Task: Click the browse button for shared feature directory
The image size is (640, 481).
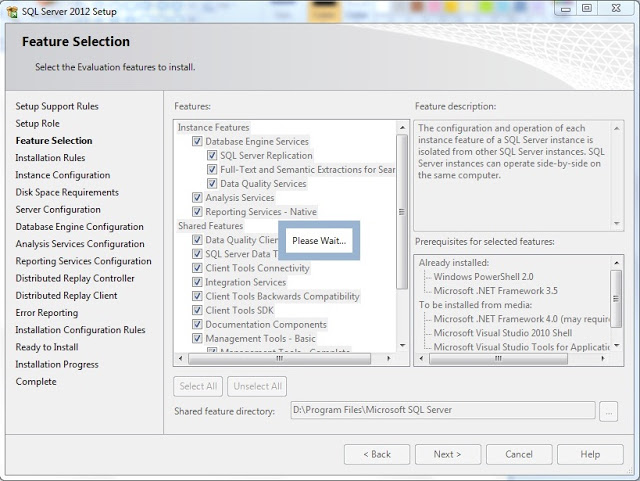Action: point(609,411)
